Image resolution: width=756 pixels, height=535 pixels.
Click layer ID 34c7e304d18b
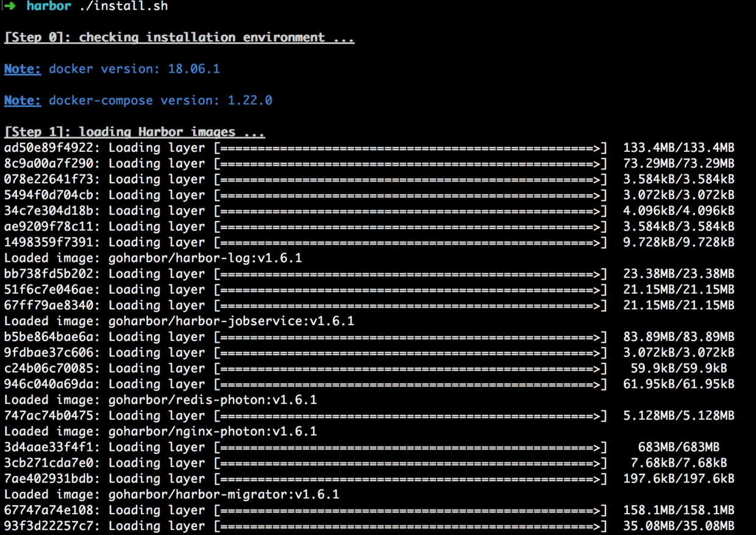pyautogui.click(x=49, y=211)
